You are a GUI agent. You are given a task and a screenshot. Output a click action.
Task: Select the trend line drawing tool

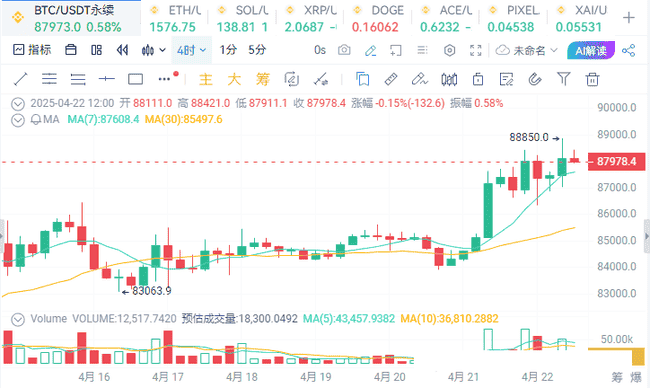point(20,79)
